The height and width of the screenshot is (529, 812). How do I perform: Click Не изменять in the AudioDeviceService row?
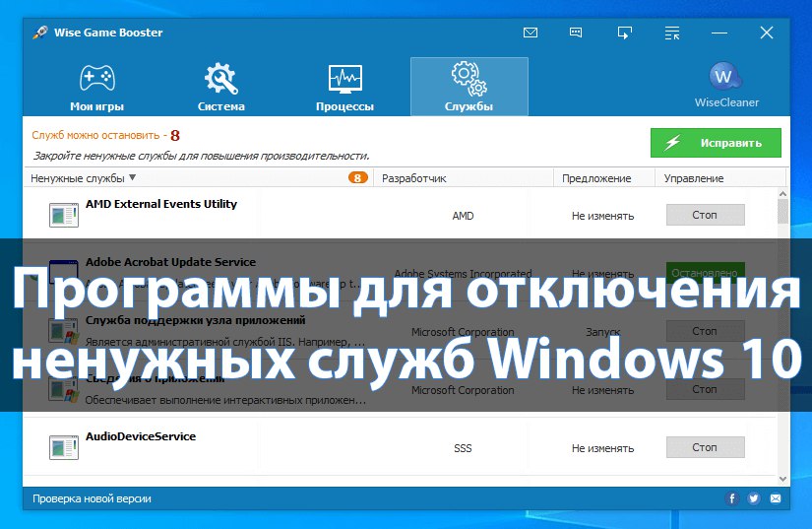602,448
